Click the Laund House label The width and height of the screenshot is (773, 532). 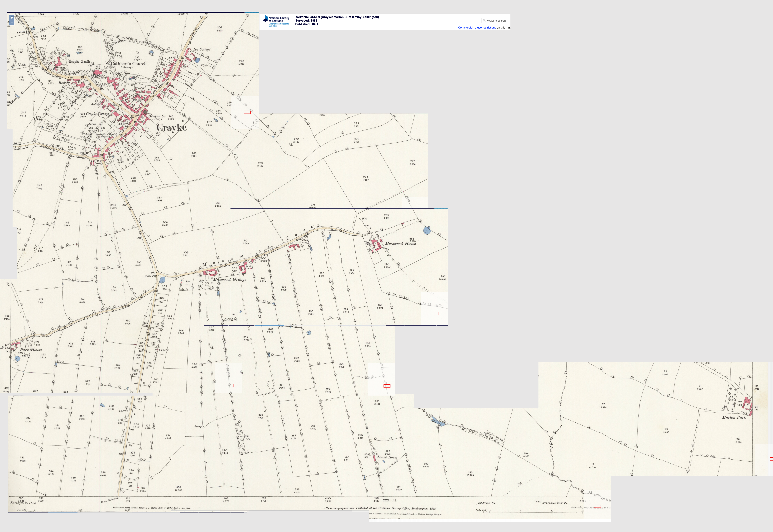pos(387,457)
